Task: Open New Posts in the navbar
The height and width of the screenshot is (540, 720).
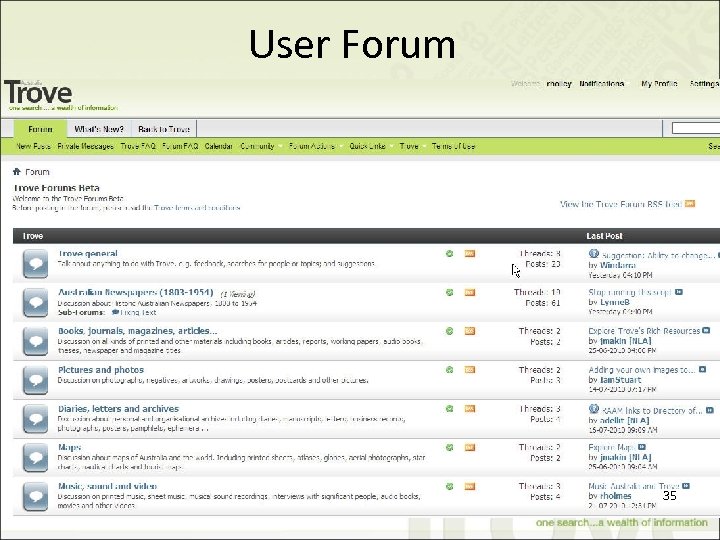Action: point(33,146)
